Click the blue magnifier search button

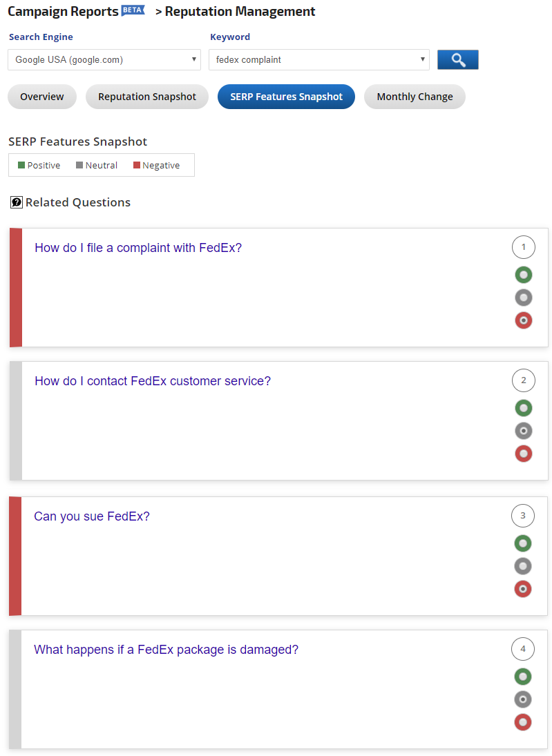457,60
